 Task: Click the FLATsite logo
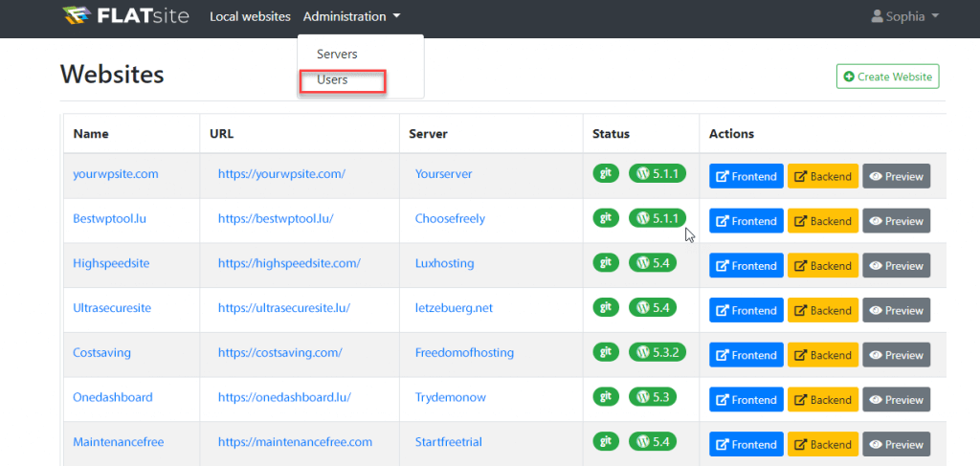pos(125,15)
